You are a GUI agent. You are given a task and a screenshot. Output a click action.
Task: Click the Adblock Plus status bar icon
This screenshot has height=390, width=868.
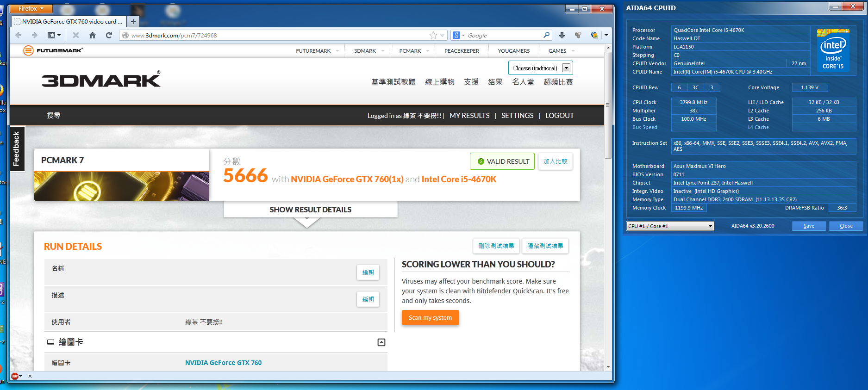15,376
